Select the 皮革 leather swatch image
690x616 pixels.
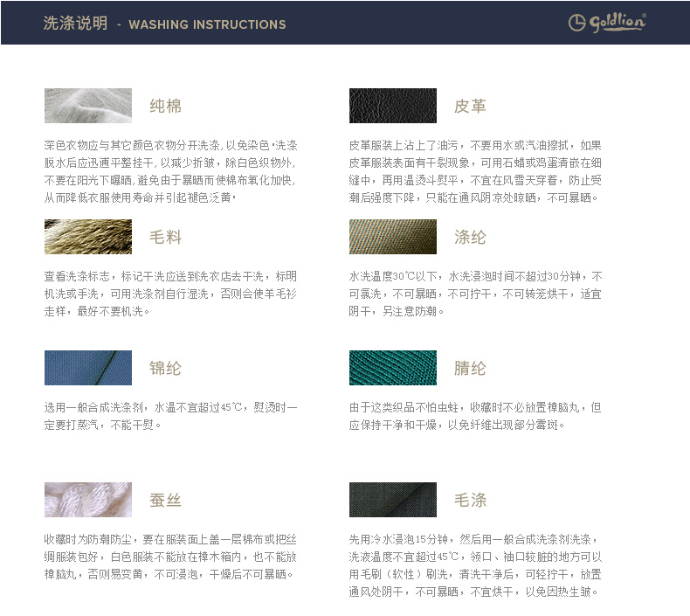[x=393, y=106]
